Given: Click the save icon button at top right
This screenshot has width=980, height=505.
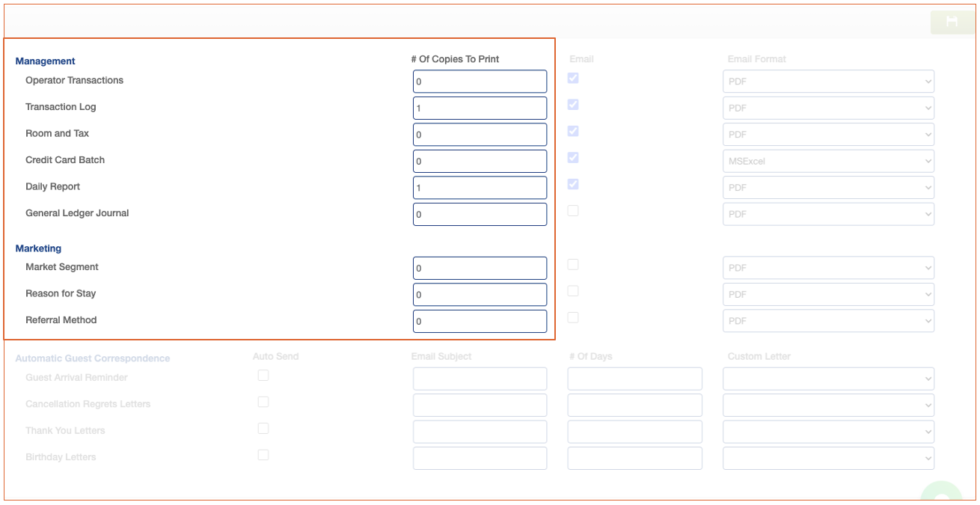Looking at the screenshot, I should pyautogui.click(x=952, y=22).
